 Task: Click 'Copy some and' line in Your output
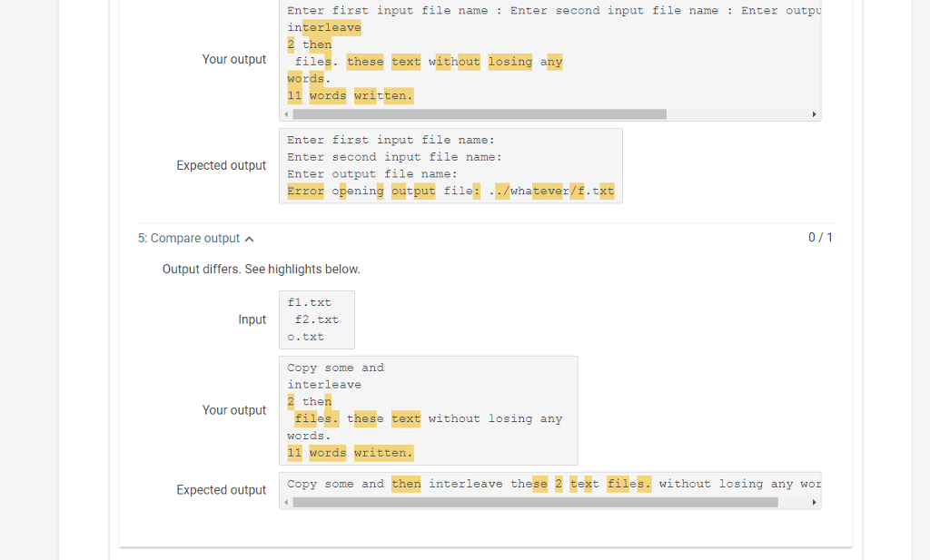pyautogui.click(x=335, y=368)
